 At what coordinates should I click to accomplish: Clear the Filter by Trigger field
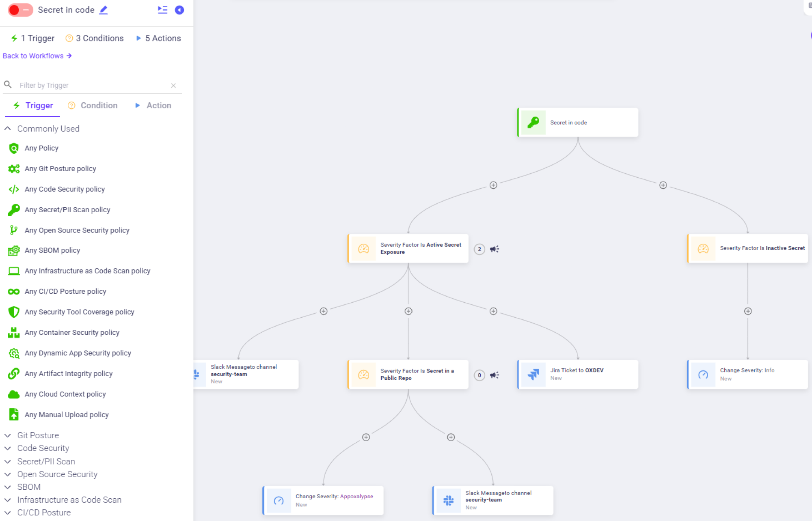point(173,86)
